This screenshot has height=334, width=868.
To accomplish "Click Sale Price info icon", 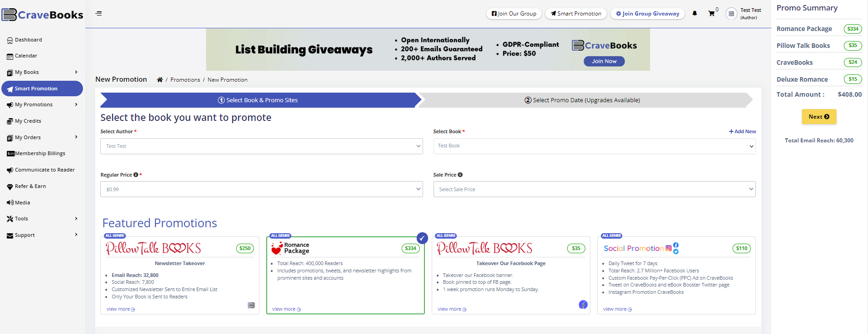I will (460, 175).
